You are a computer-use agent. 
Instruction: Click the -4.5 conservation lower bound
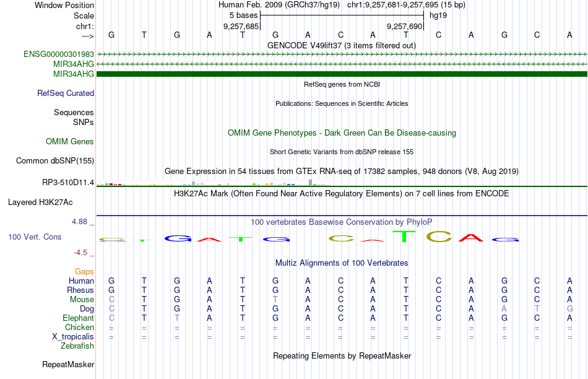click(x=80, y=253)
